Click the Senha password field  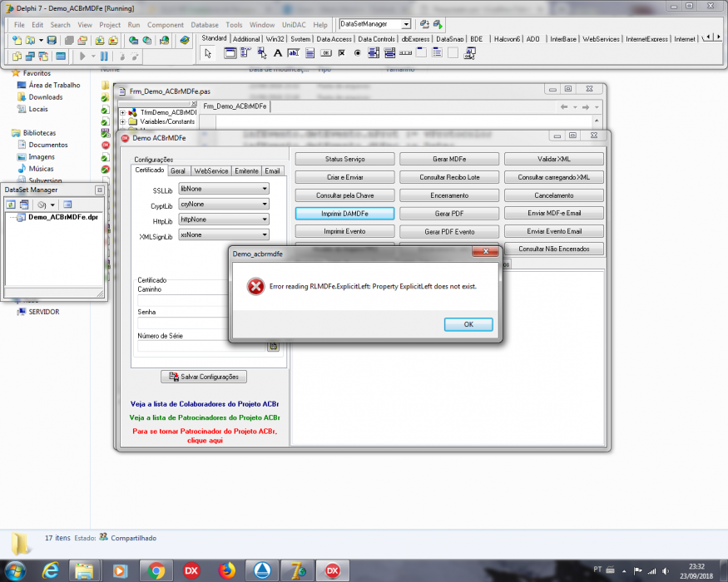183,323
